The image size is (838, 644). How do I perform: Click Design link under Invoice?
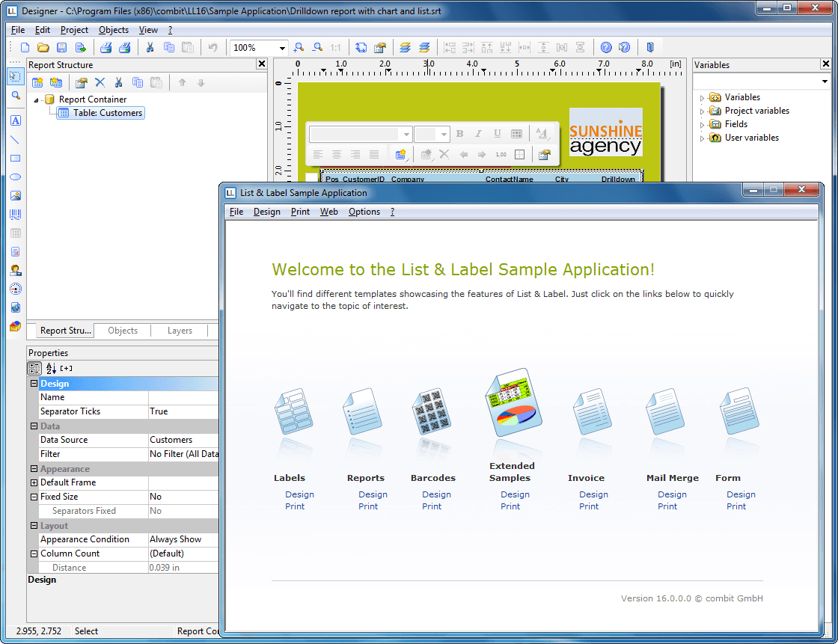593,495
